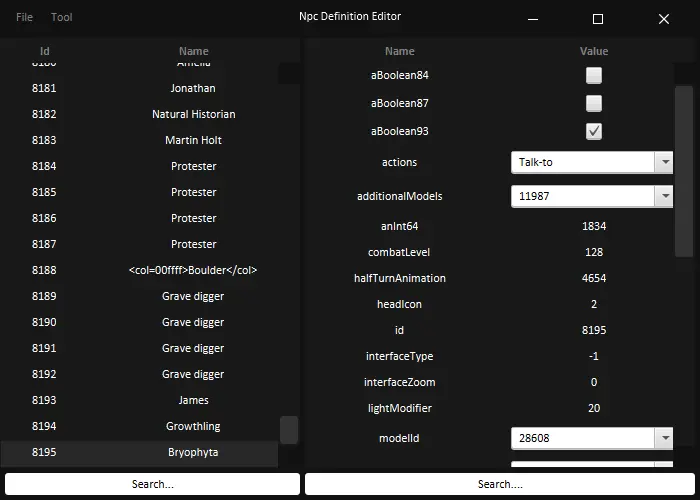Click the NPC list search field
The image size is (700, 500).
coord(152,484)
